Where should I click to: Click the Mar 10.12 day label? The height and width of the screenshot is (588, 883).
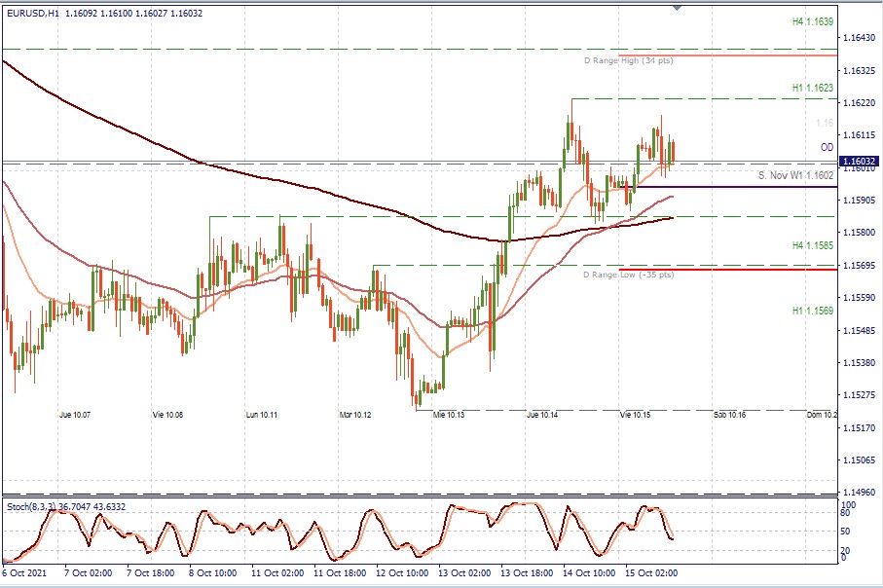click(x=355, y=415)
